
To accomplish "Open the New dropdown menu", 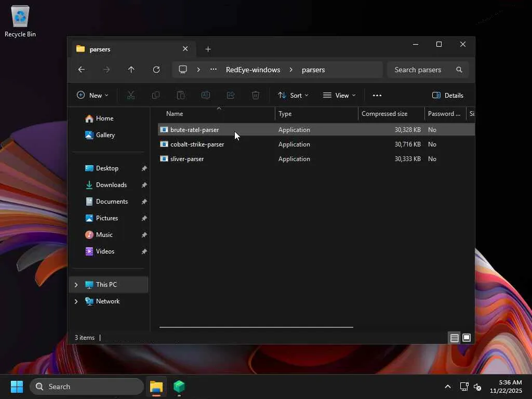I will (x=92, y=96).
